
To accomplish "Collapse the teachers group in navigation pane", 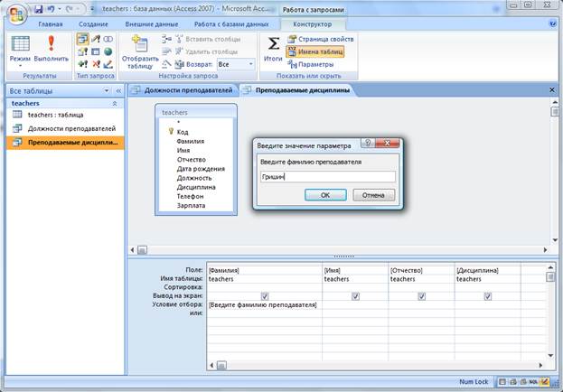I will point(117,104).
